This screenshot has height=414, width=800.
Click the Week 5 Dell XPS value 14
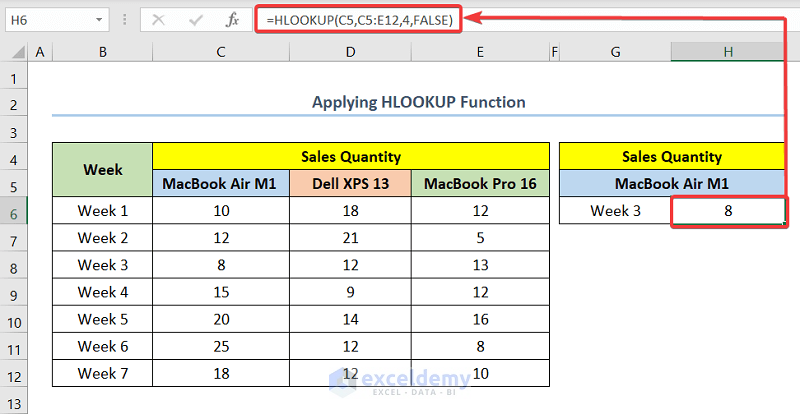pyautogui.click(x=350, y=319)
